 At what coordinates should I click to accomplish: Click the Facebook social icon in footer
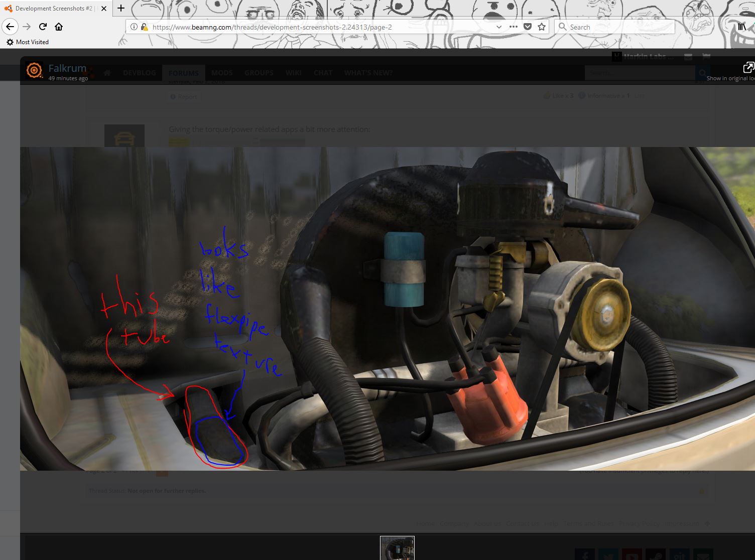(x=585, y=554)
